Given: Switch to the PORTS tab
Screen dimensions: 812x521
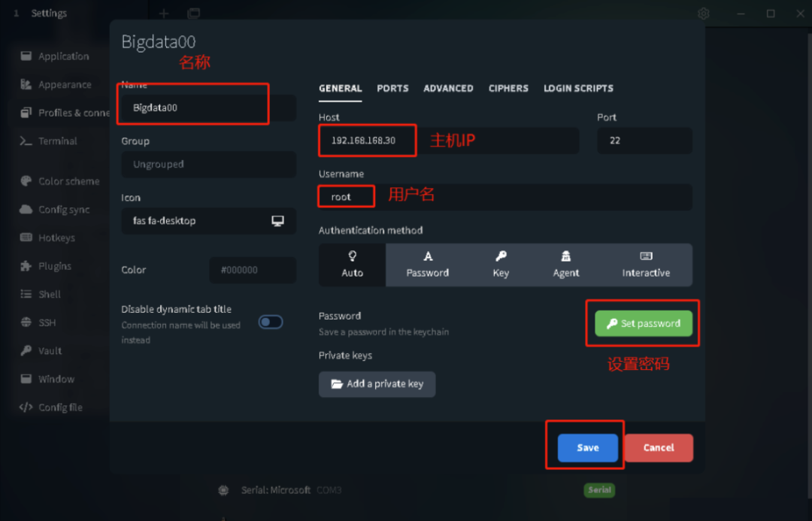Looking at the screenshot, I should click(392, 89).
